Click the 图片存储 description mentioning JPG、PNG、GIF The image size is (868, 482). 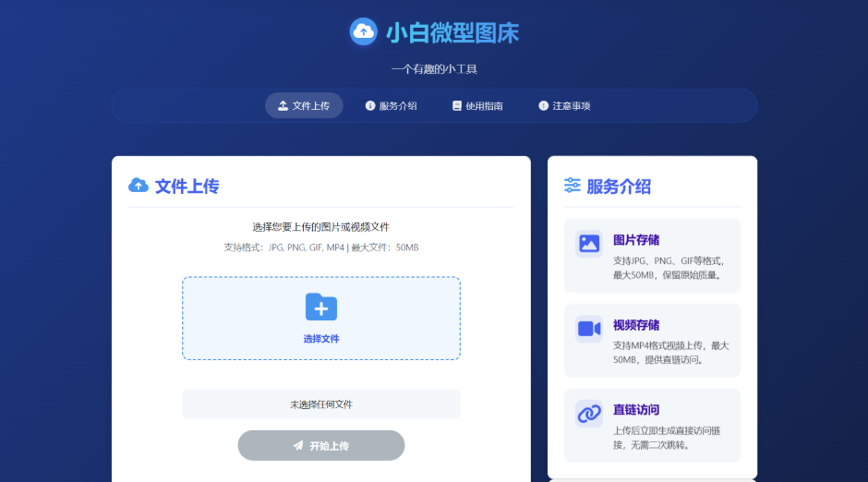669,268
